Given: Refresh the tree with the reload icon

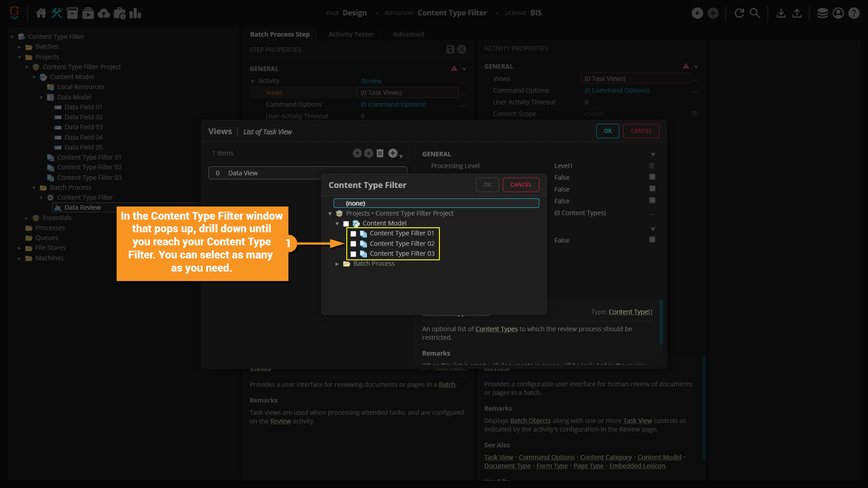Looking at the screenshot, I should (x=739, y=13).
